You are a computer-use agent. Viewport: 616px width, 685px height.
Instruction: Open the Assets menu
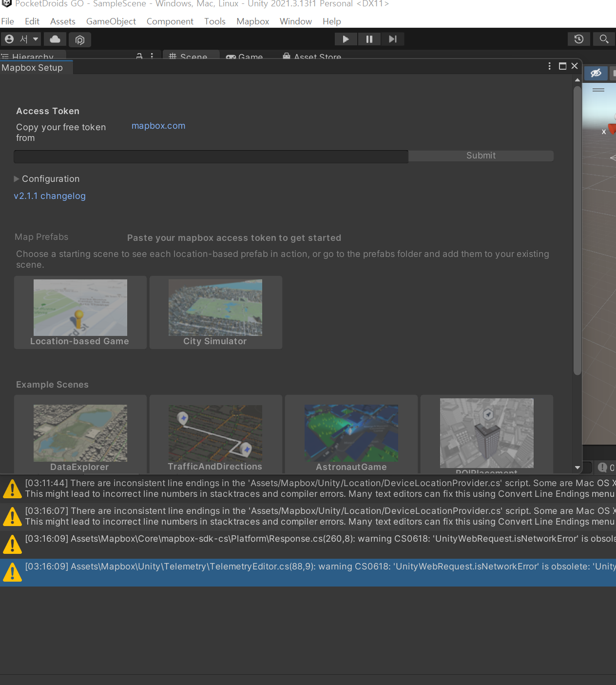click(x=63, y=21)
